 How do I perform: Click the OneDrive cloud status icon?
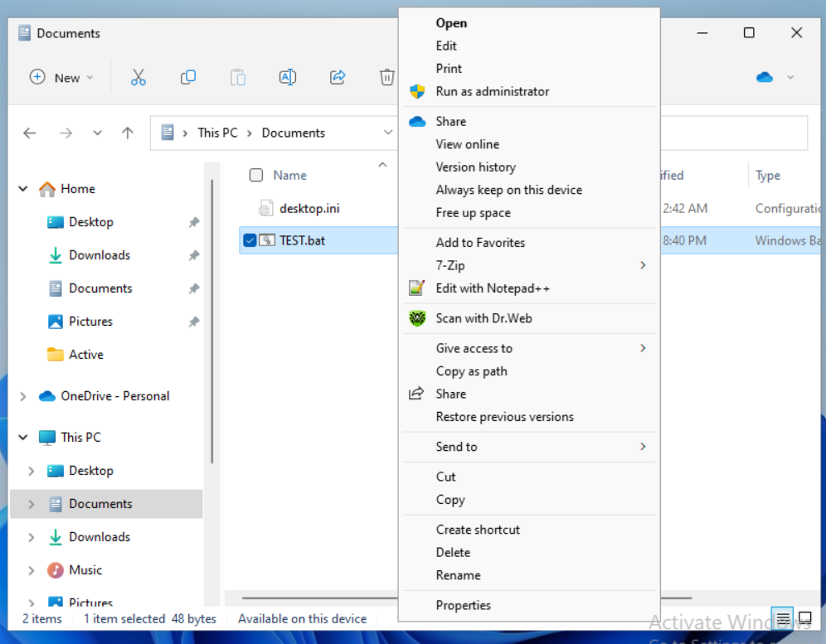[765, 77]
